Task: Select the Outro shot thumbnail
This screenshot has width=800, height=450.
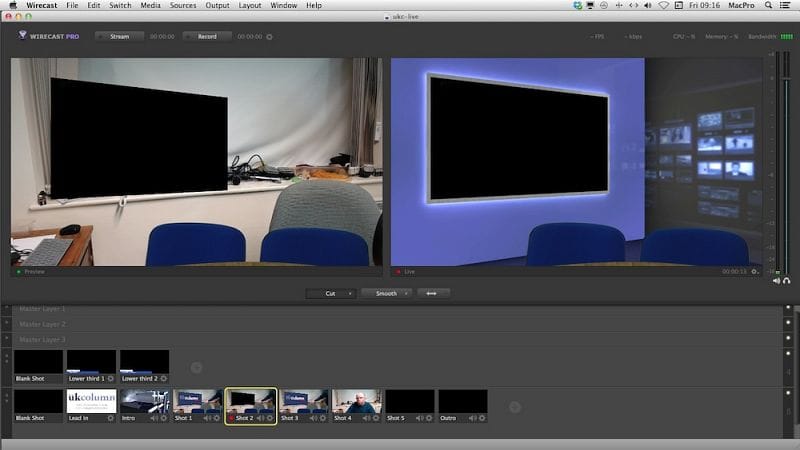Action: pos(463,402)
